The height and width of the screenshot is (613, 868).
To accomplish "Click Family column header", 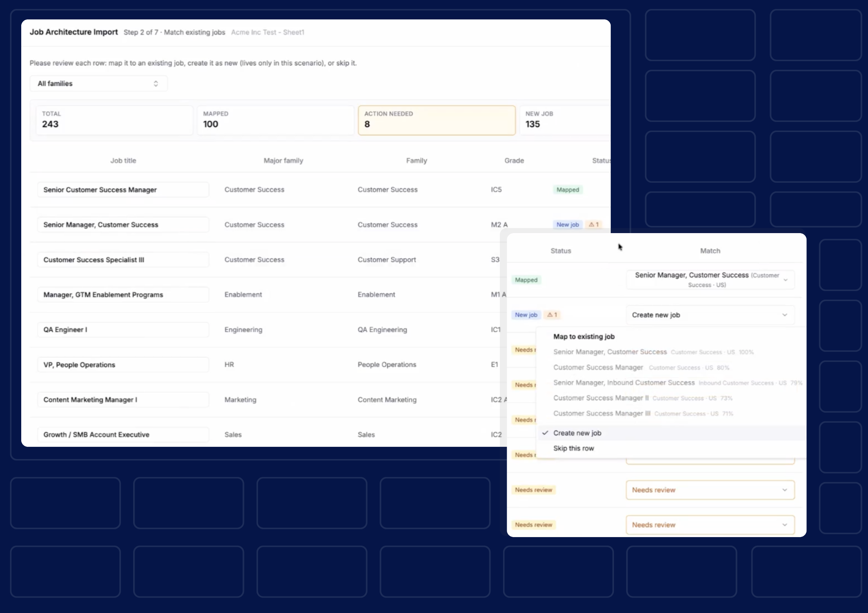I will 417,160.
